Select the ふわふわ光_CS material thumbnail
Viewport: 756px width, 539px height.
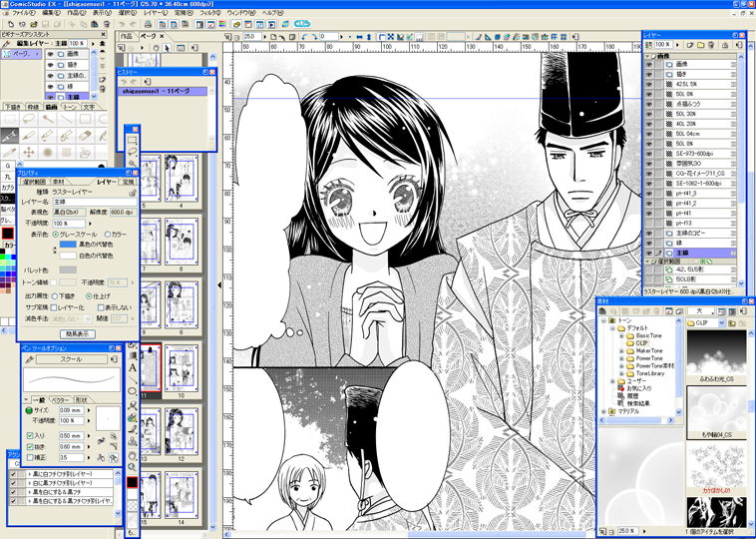[716, 352]
